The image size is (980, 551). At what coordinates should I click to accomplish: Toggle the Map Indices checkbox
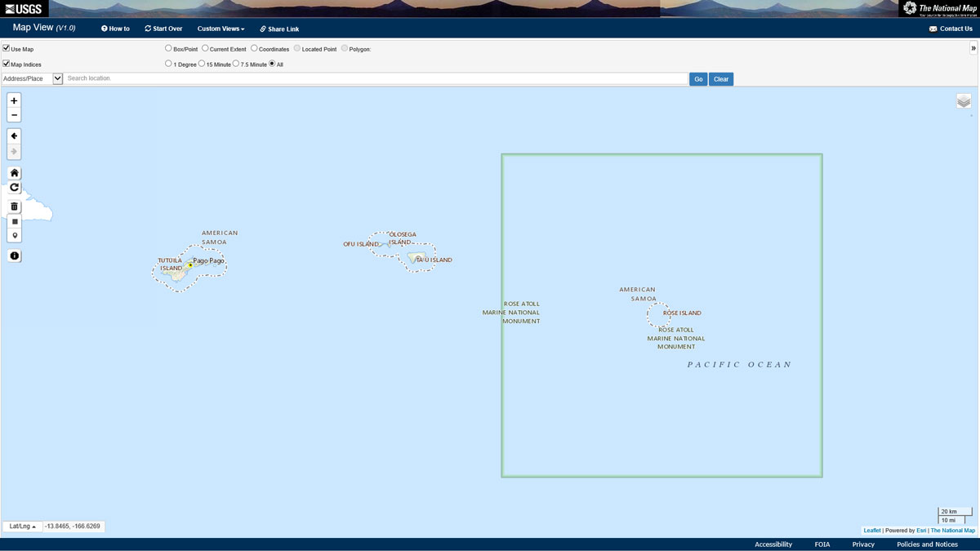[x=7, y=64]
